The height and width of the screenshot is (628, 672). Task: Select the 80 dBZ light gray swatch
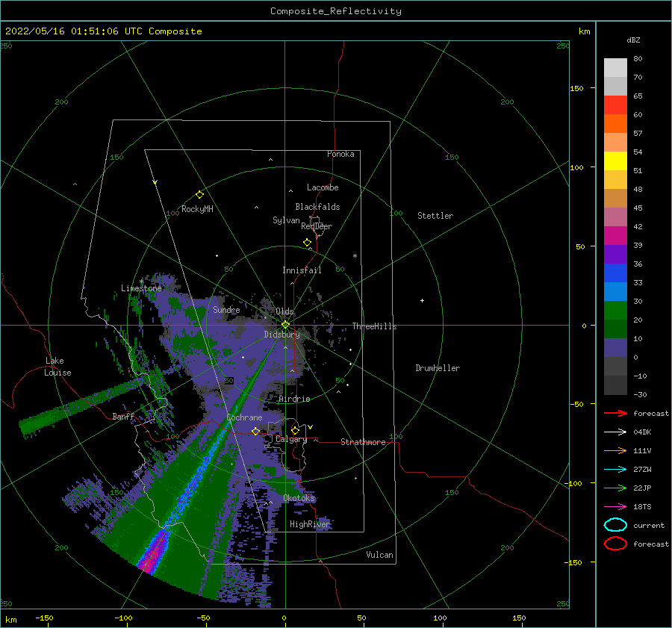[x=615, y=67]
